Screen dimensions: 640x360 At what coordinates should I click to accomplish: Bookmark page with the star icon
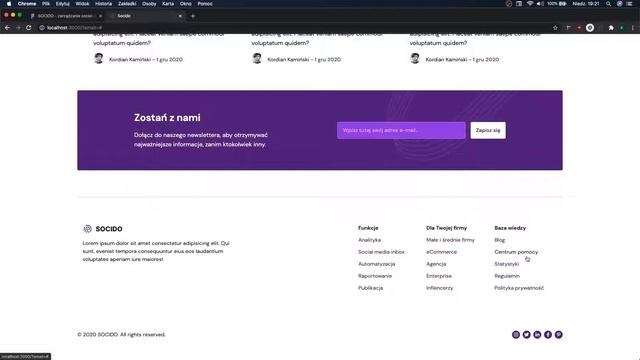pos(555,28)
